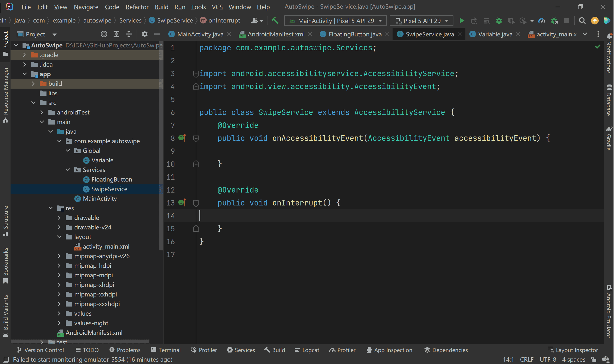Open the Terminal tool window

[x=166, y=350]
